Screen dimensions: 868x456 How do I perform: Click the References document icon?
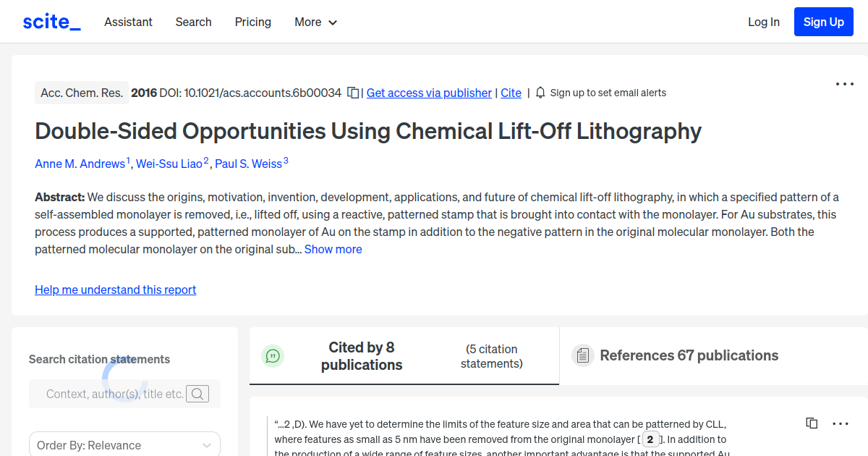pyautogui.click(x=582, y=355)
